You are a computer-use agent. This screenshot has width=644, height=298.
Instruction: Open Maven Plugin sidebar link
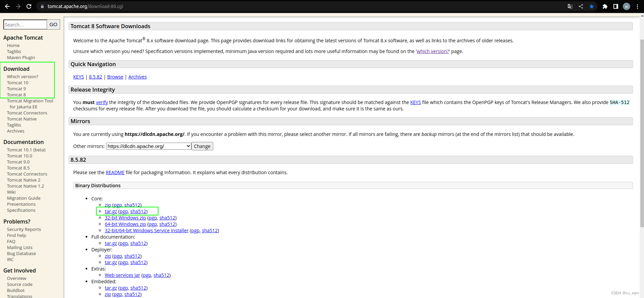point(21,57)
